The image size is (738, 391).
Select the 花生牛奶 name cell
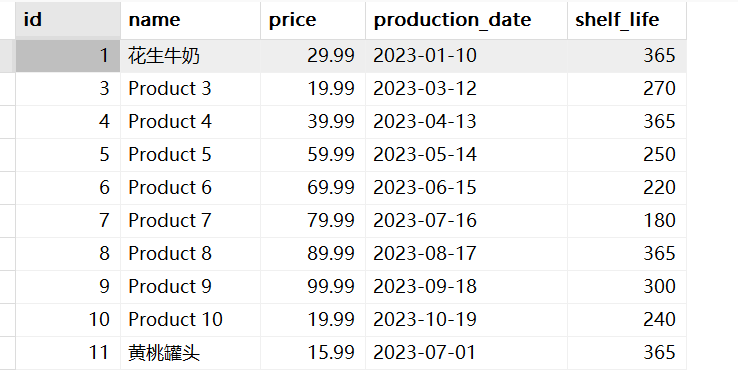click(190, 56)
